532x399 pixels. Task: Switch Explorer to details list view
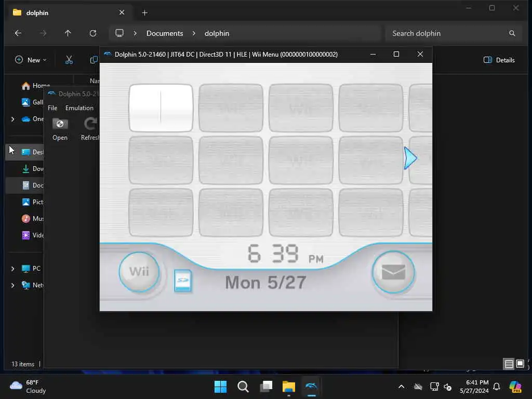pyautogui.click(x=509, y=364)
